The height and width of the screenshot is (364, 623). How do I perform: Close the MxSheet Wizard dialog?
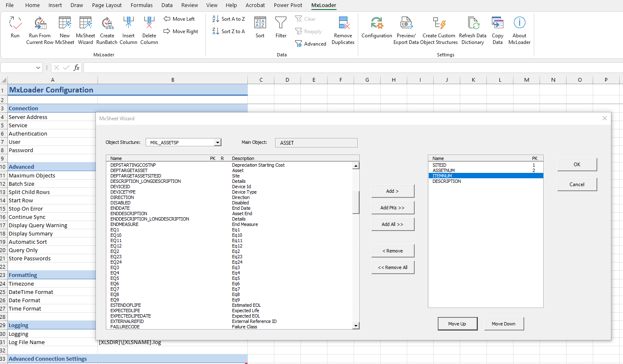(x=605, y=119)
